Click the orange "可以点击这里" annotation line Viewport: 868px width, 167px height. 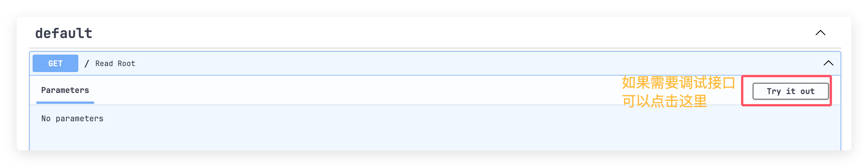click(664, 101)
